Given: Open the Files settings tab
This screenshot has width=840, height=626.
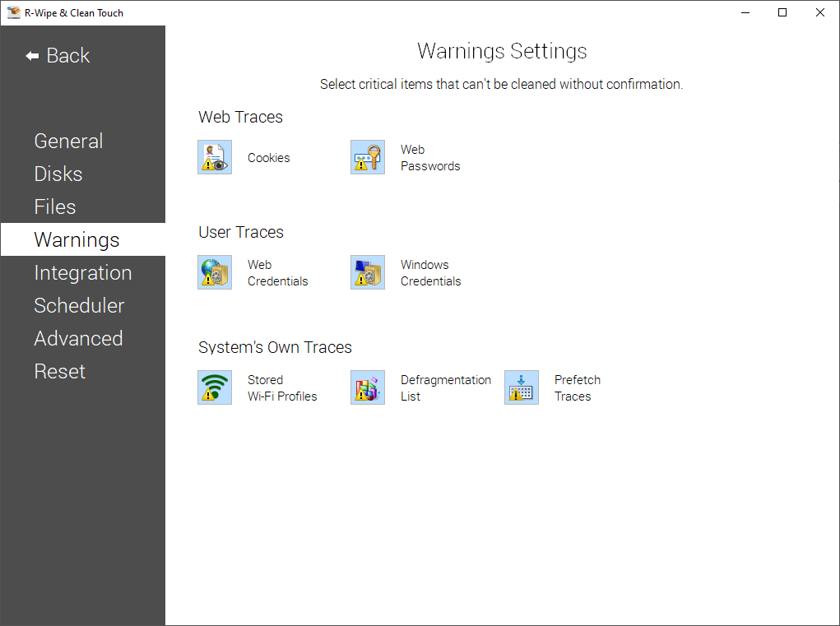Looking at the screenshot, I should (x=83, y=206).
